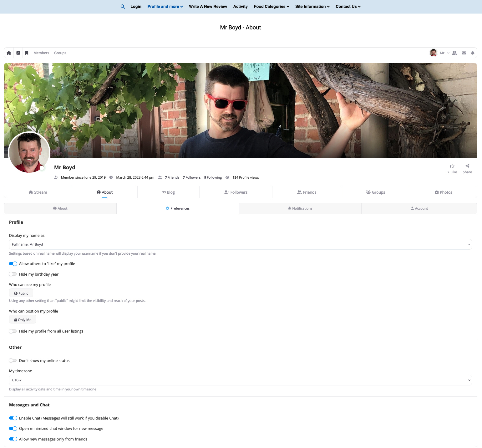The height and width of the screenshot is (448, 482).
Task: Click the Public profile visibility button
Action: point(21,293)
